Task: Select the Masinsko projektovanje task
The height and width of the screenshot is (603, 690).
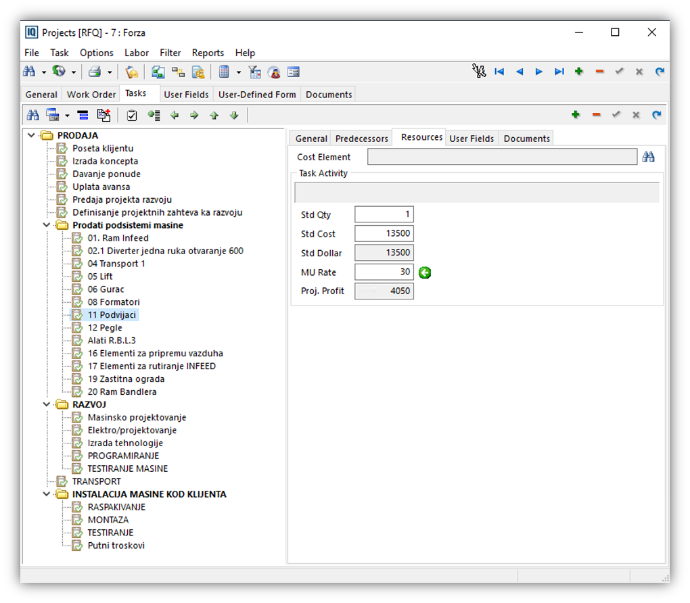Action: (x=137, y=417)
